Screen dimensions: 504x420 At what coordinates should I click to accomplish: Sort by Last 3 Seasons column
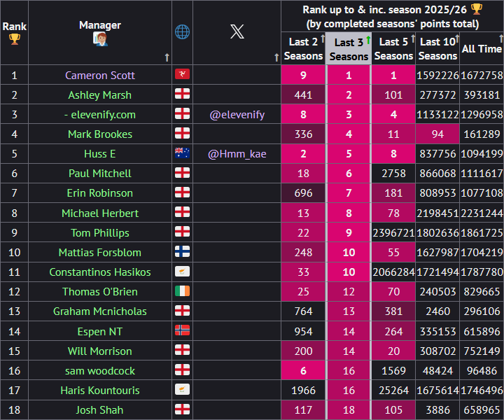pyautogui.click(x=368, y=40)
